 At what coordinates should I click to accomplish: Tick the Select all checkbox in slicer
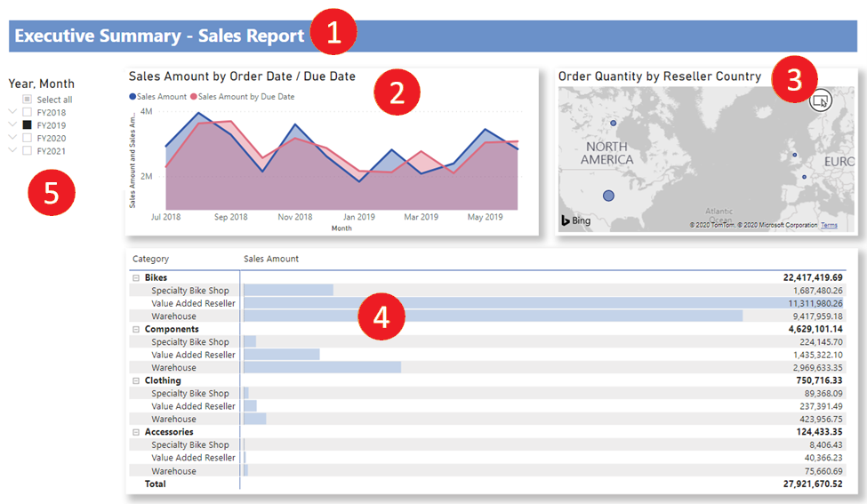(28, 100)
